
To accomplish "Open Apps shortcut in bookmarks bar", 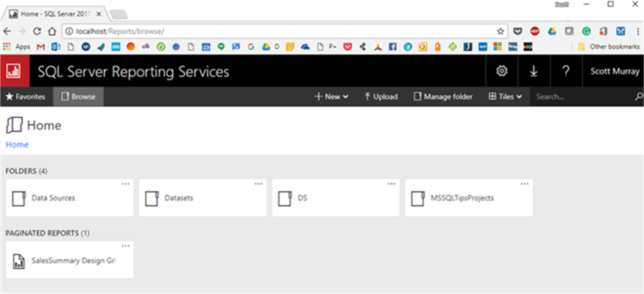I will (16, 47).
